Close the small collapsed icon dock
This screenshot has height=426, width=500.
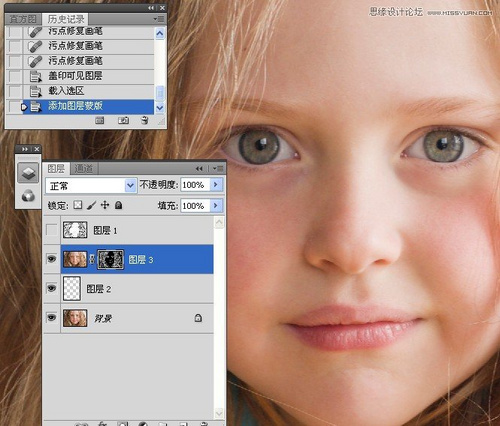[x=36, y=149]
